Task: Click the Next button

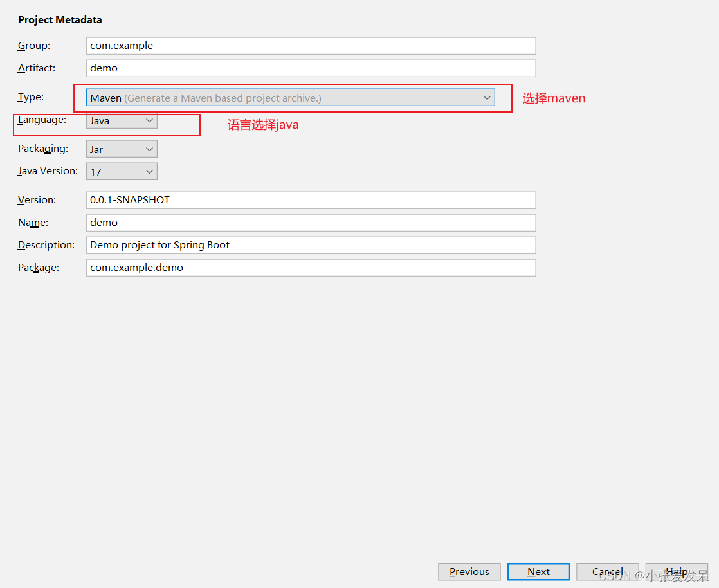Action: pyautogui.click(x=538, y=571)
